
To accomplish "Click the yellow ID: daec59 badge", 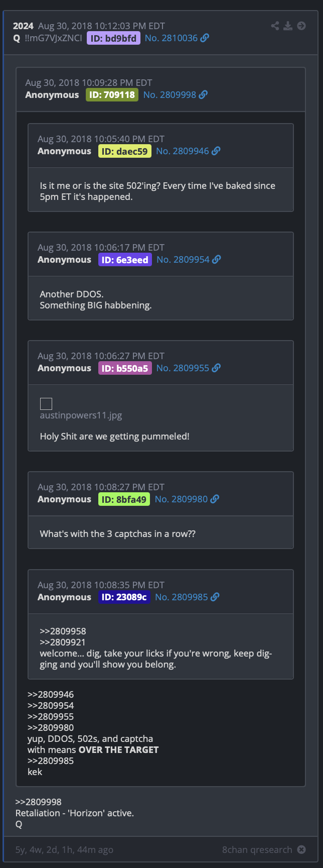I will click(125, 151).
